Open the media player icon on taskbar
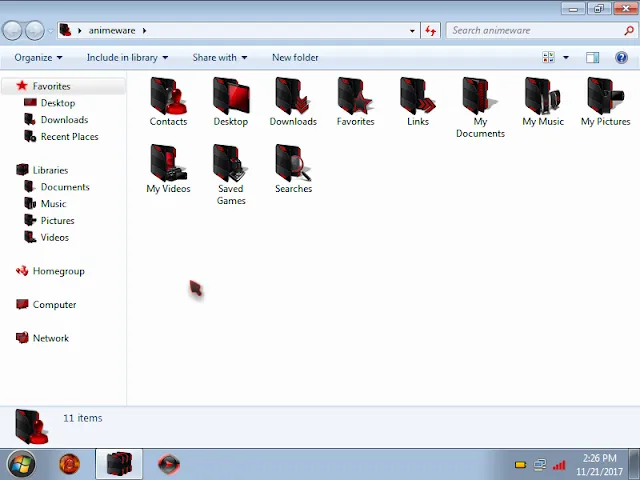This screenshot has height=480, width=640. (169, 464)
